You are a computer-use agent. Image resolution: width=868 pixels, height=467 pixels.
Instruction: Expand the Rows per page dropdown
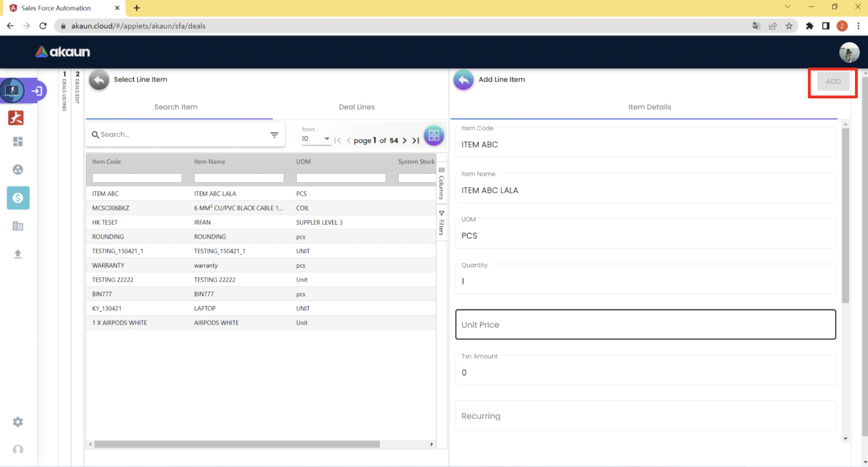(x=315, y=139)
